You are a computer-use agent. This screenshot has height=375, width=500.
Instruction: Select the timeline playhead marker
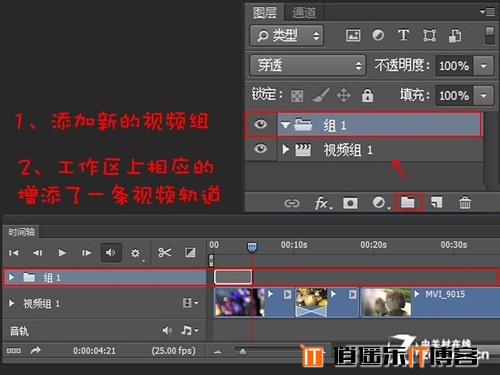tap(252, 248)
